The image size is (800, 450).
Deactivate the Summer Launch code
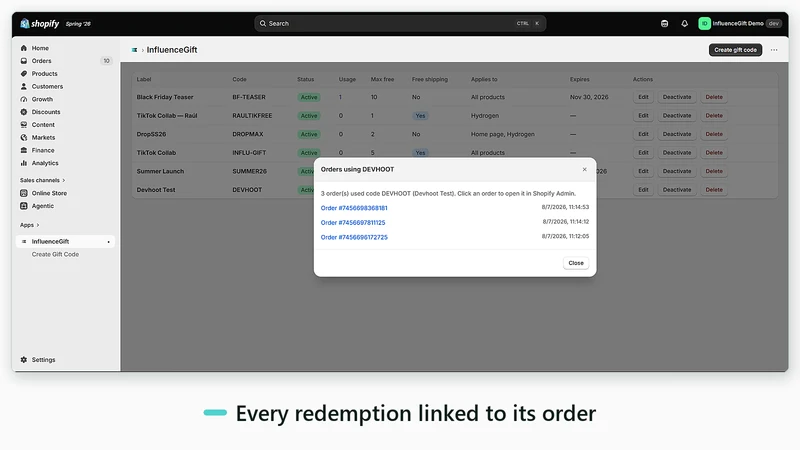point(677,171)
